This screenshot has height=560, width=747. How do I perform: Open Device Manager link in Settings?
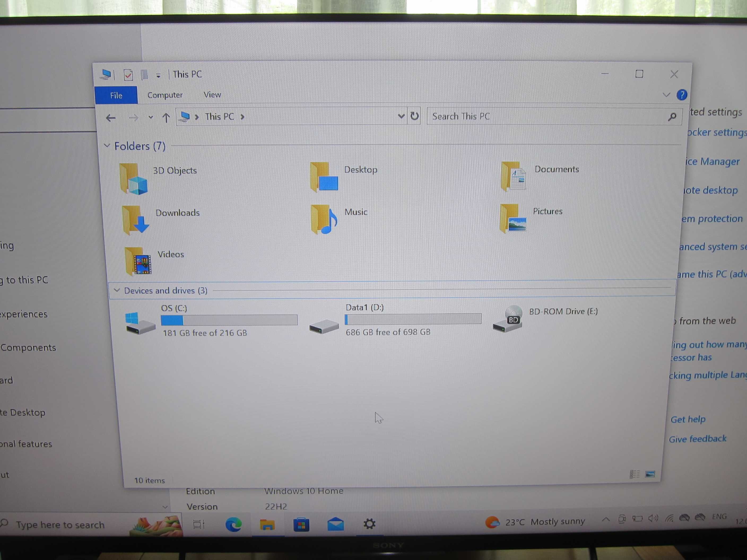712,162
